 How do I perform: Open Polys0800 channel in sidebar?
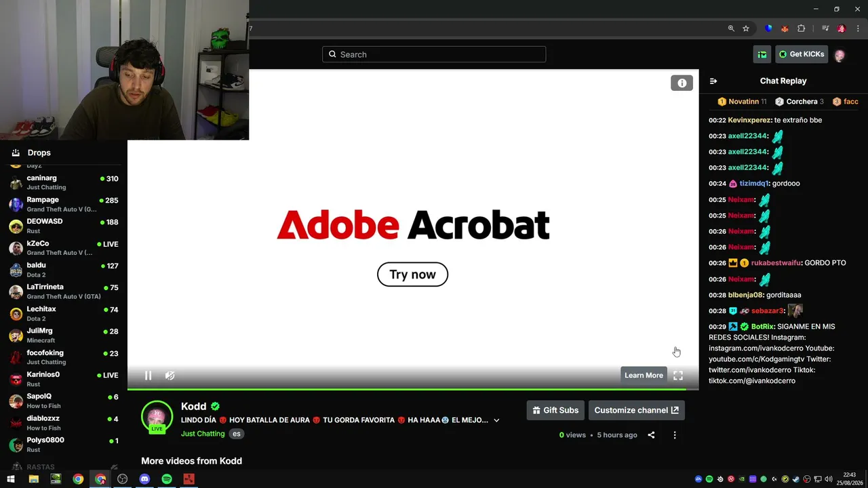[x=64, y=445]
